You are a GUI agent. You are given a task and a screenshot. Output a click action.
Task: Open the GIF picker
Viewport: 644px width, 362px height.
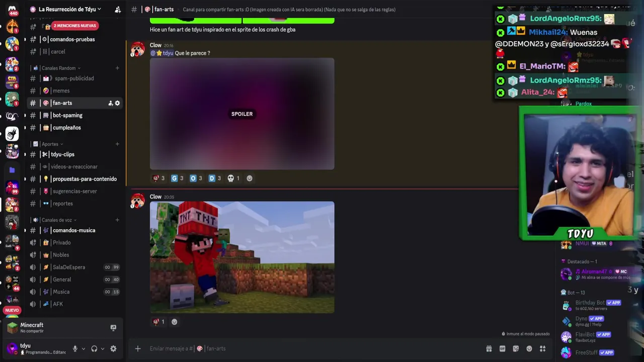(502, 348)
